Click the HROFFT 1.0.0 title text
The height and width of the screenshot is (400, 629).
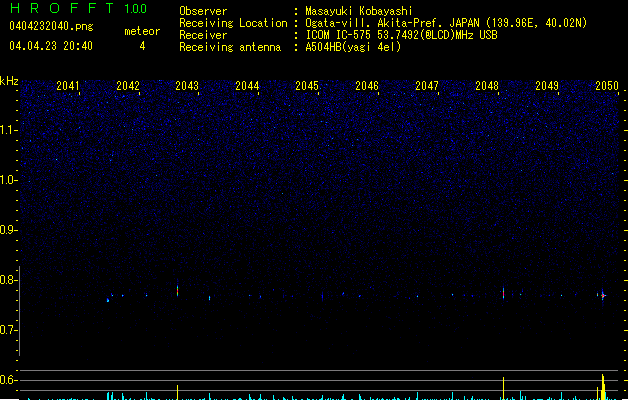tap(78, 8)
